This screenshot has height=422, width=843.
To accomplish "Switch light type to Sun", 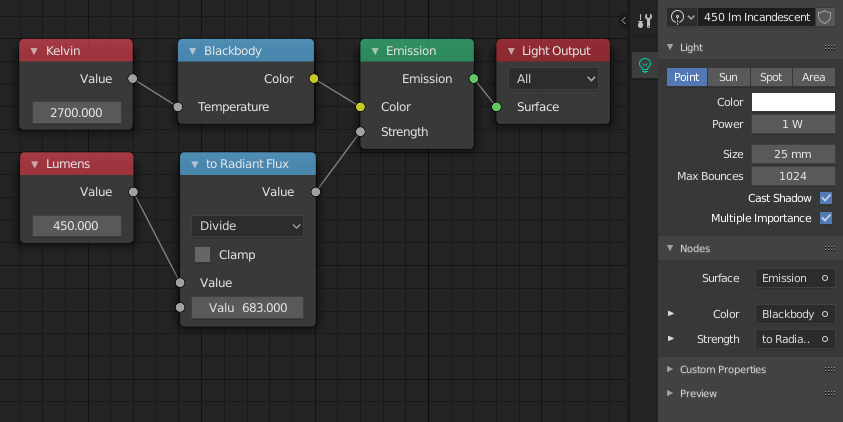I will tap(728, 77).
